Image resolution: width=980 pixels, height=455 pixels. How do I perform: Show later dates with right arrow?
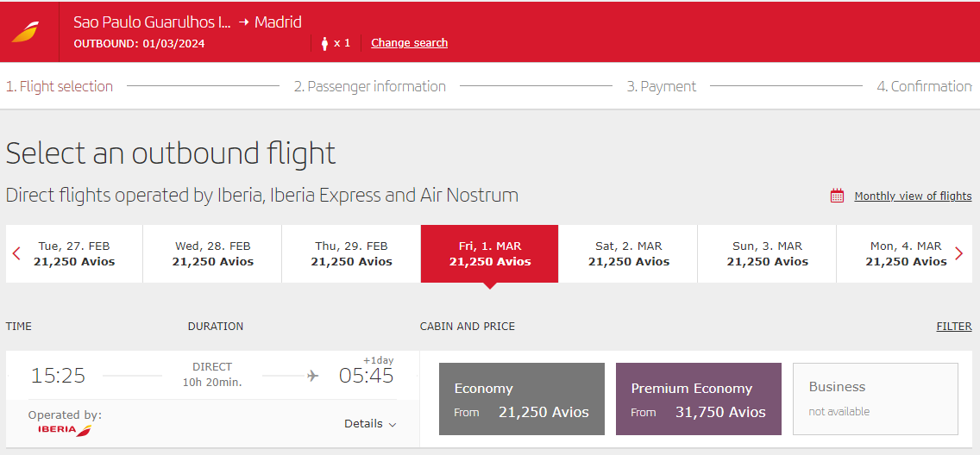pos(958,253)
